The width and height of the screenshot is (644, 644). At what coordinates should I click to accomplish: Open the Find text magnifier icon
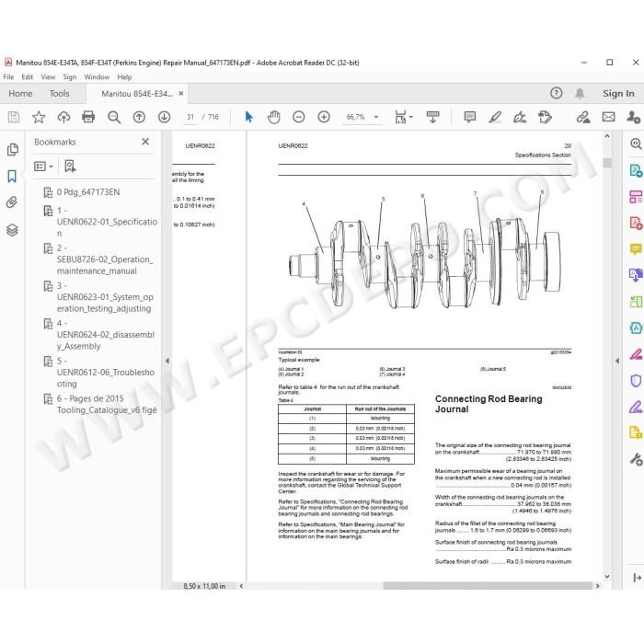click(x=114, y=117)
